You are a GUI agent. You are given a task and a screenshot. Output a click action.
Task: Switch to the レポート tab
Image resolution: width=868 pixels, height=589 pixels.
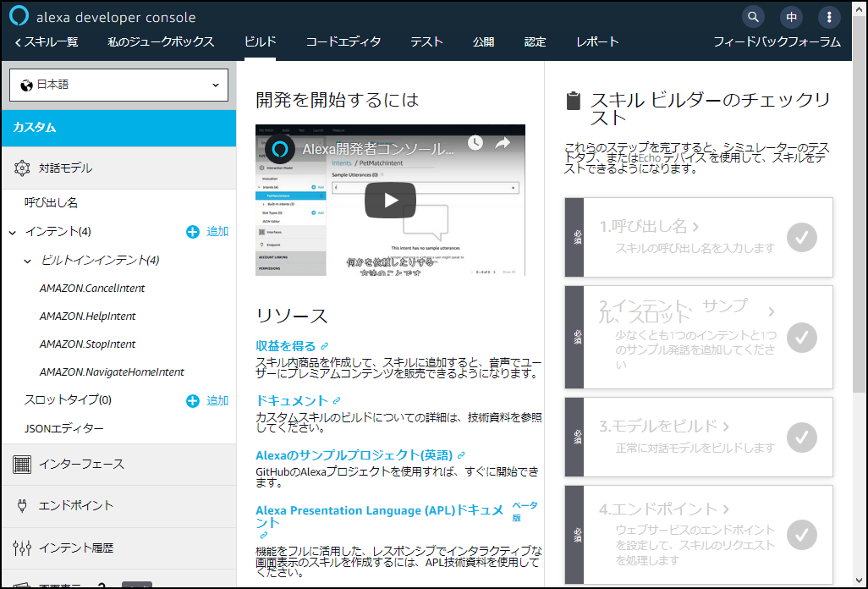coord(597,42)
